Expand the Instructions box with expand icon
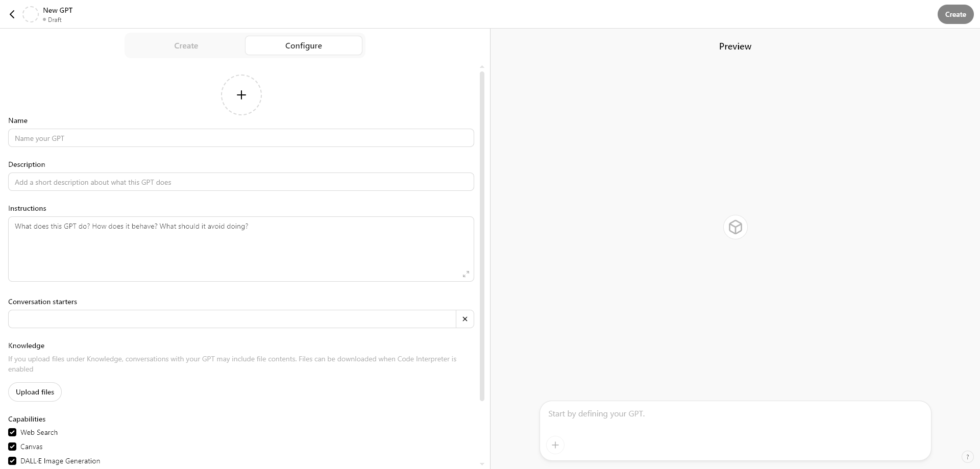 [x=465, y=274]
